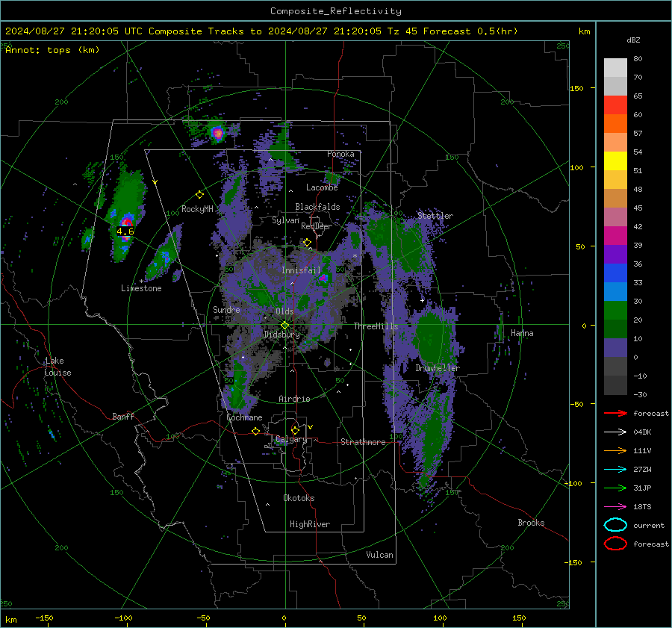Select the Vulcan label

tap(379, 555)
